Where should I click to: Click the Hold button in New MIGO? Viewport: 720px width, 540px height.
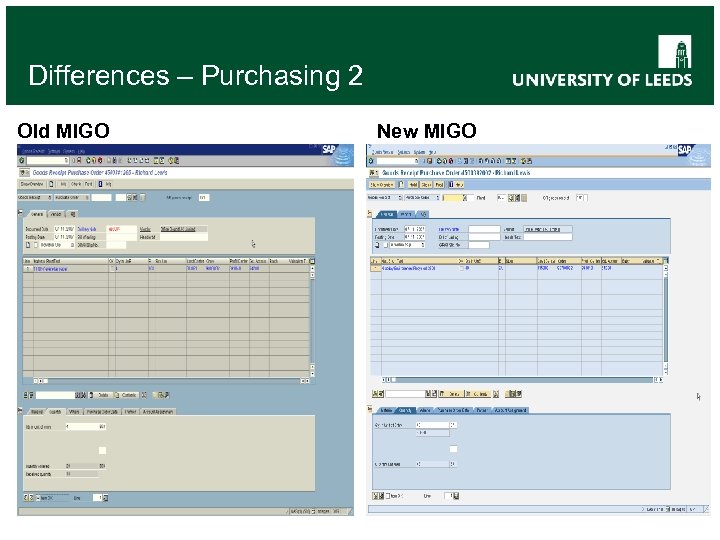coord(413,185)
